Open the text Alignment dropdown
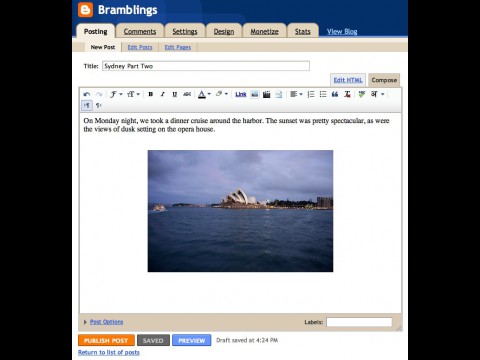480x360 pixels. [x=296, y=94]
